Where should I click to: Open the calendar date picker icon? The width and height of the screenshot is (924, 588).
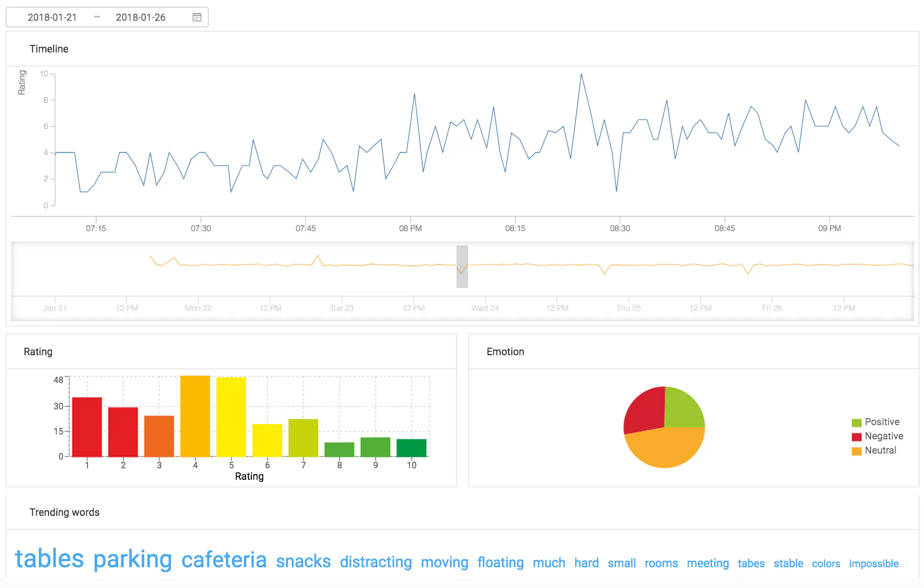coord(197,17)
